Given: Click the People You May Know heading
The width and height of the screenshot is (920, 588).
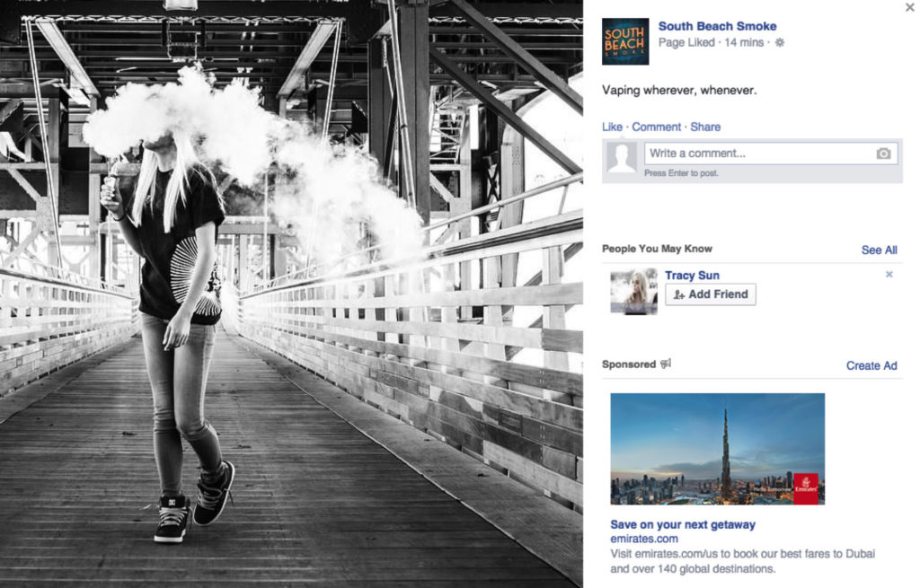Looking at the screenshot, I should (657, 249).
